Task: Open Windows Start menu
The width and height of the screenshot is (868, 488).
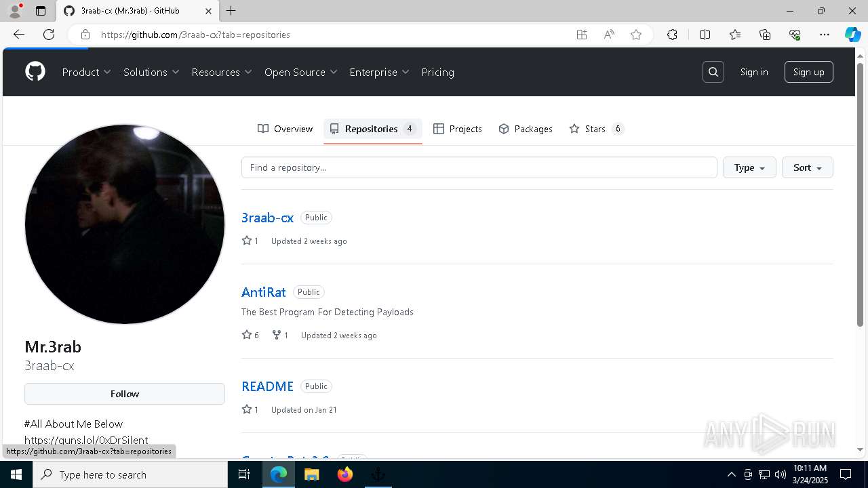Action: coord(16,474)
